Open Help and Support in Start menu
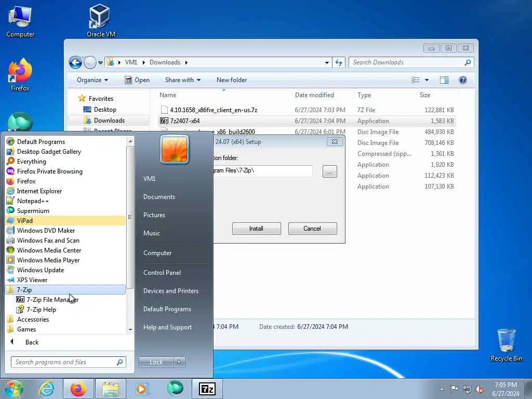The image size is (532, 399). click(x=167, y=327)
